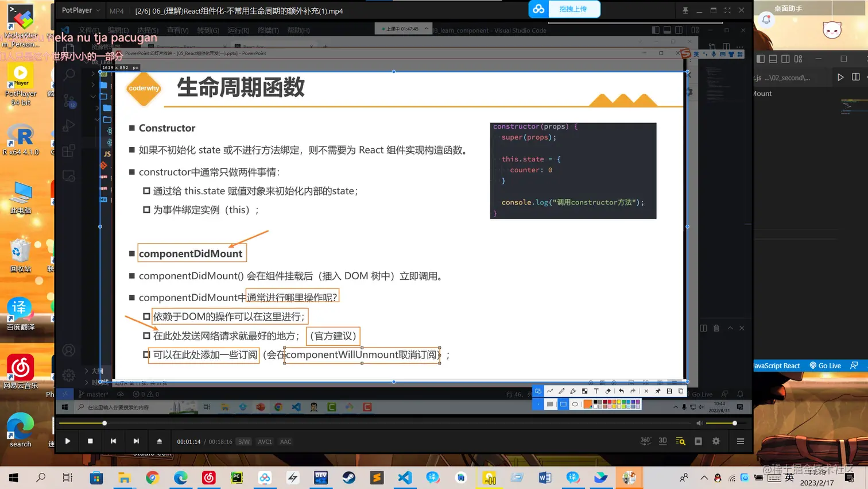868x489 pixels.
Task: Click Split Editor icon in right VS Code window
Action: click(856, 77)
